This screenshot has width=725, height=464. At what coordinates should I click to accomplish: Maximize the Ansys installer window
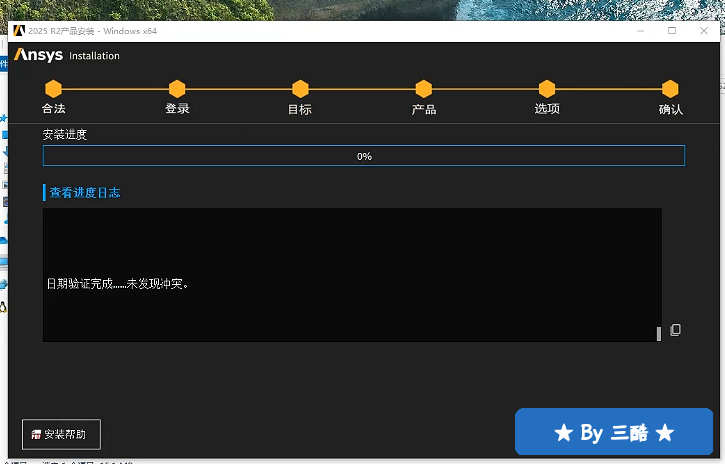pos(672,31)
